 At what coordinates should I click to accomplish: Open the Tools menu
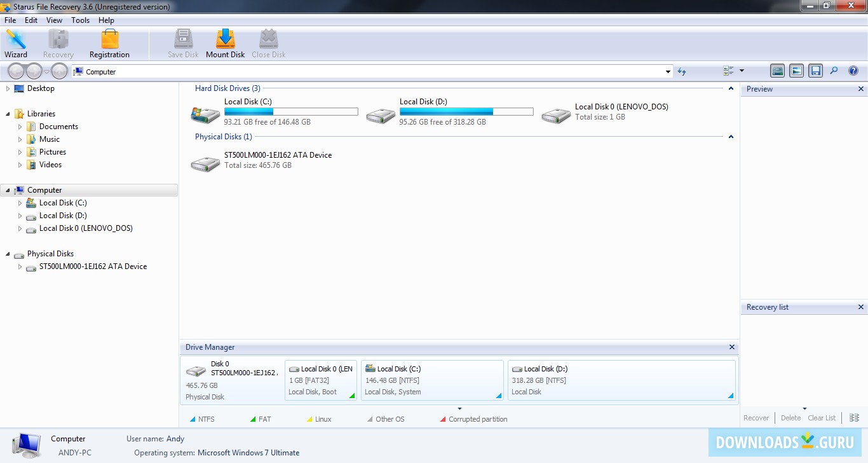(x=81, y=20)
